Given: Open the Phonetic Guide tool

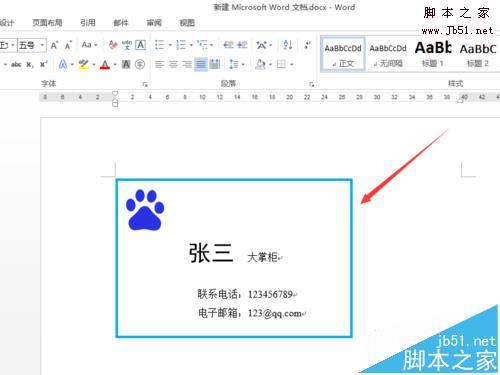Looking at the screenshot, I should point(127,45).
